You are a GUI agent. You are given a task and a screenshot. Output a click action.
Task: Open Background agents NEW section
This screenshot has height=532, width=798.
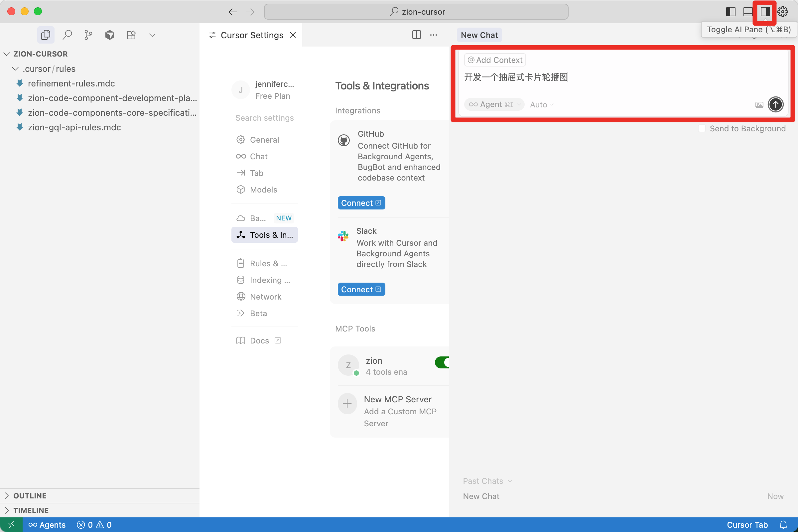coord(264,218)
